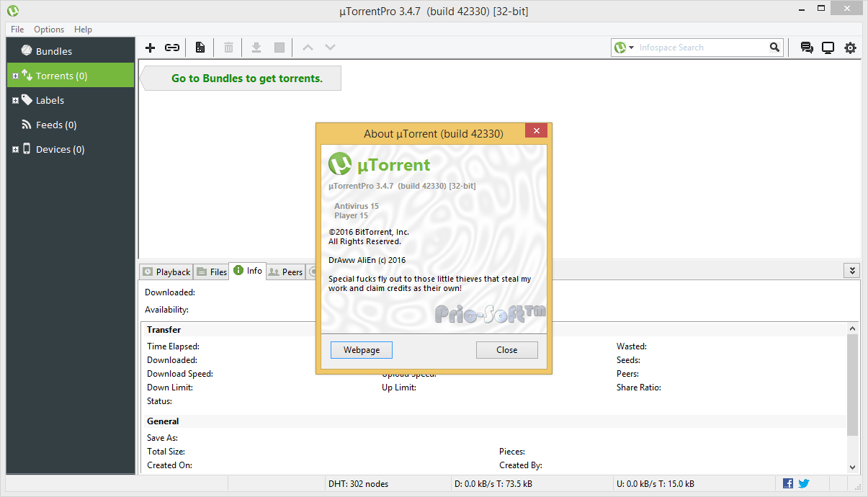Switch to the Files tab
This screenshot has width=868, height=497.
[x=212, y=272]
